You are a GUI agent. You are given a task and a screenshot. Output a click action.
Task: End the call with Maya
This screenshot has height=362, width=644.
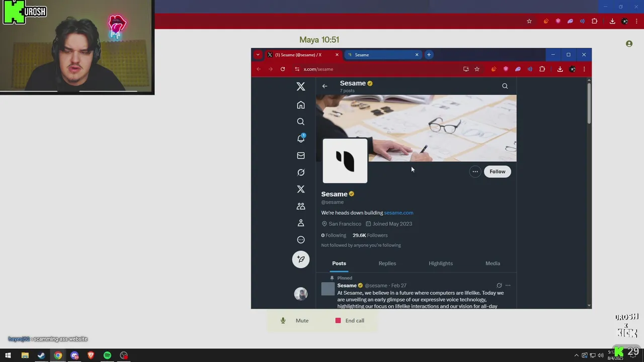350,321
